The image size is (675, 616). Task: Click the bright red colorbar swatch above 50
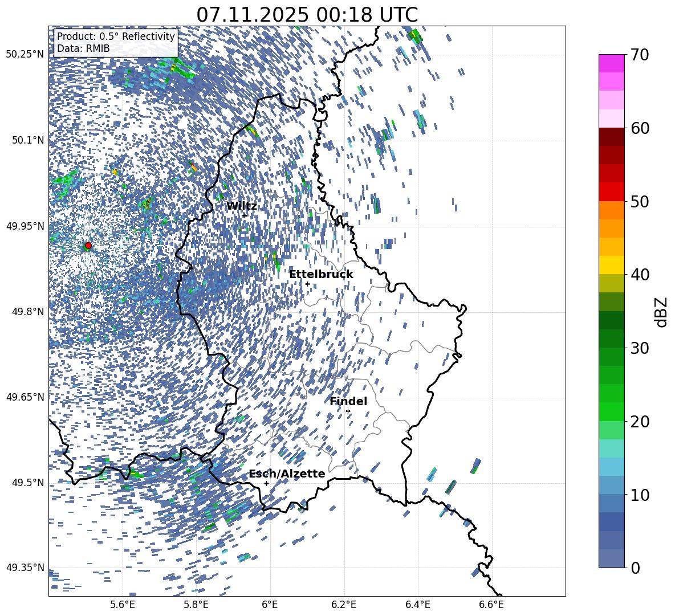tap(611, 192)
